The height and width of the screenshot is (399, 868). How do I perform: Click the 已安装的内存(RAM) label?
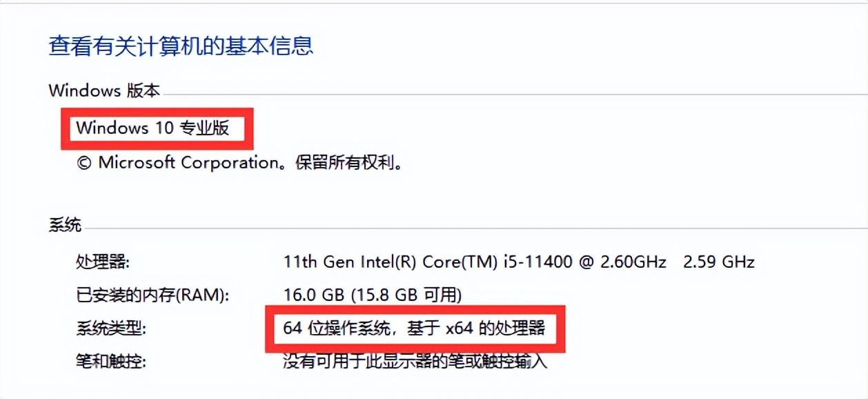click(152, 295)
